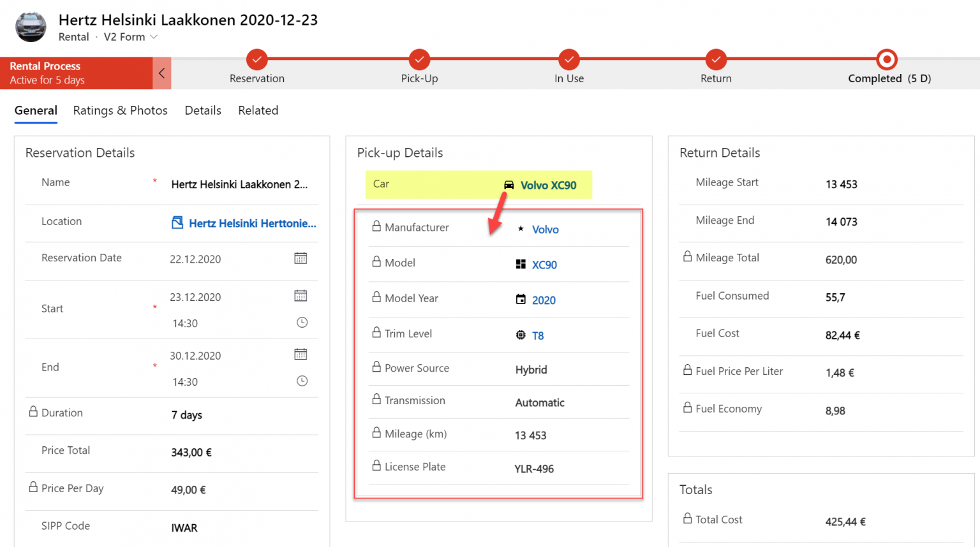
Task: Open the Related tab
Action: point(258,110)
